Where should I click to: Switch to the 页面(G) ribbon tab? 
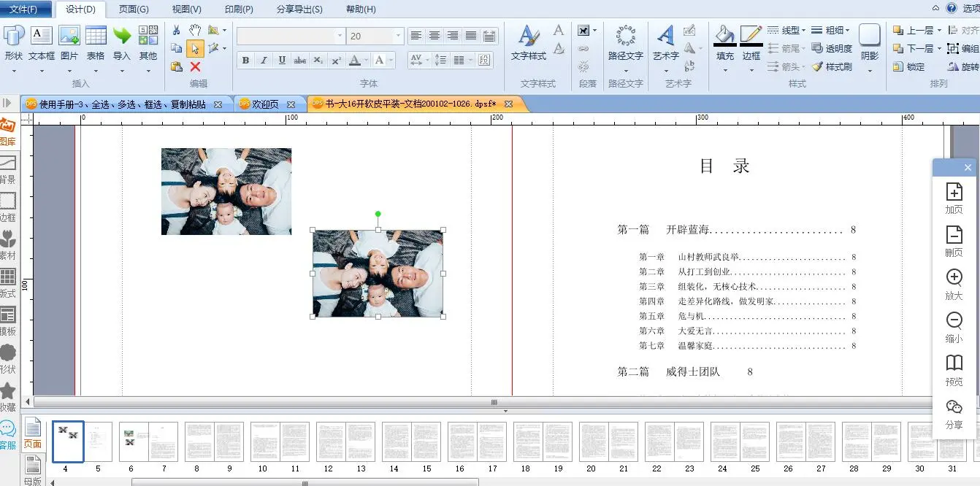pyautogui.click(x=134, y=9)
